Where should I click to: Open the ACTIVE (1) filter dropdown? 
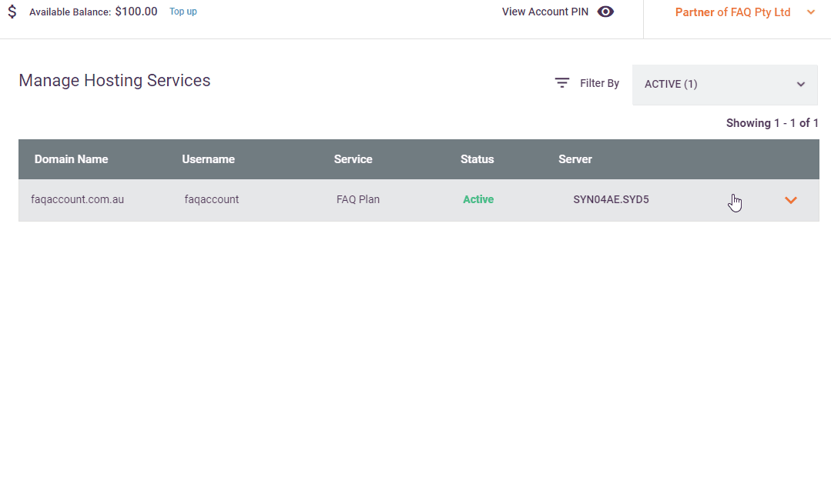pos(724,85)
